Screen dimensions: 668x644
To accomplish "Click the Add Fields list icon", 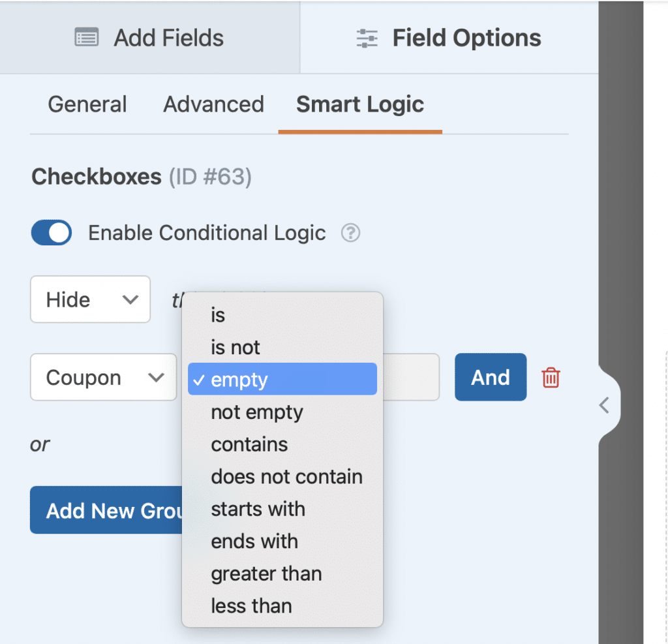I will (85, 38).
